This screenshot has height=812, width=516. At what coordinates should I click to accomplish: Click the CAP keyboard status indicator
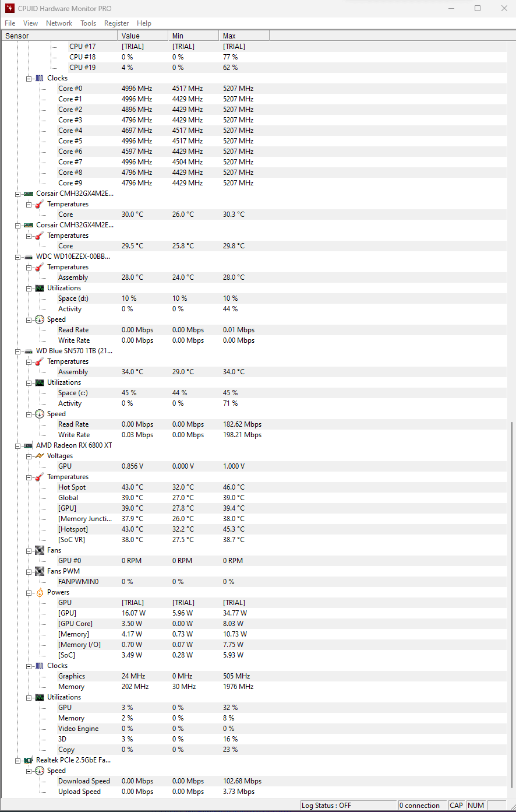[457, 806]
